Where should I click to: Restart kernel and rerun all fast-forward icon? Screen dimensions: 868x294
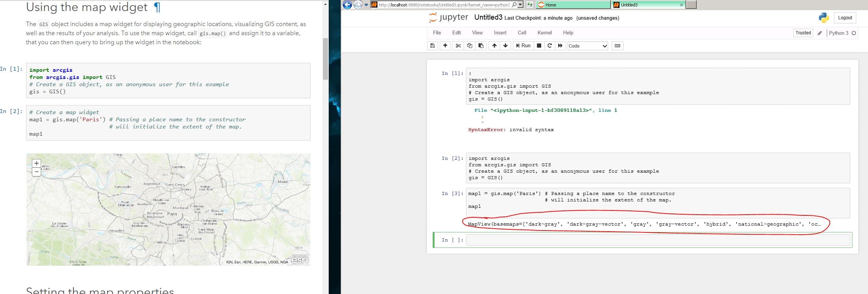coord(561,46)
